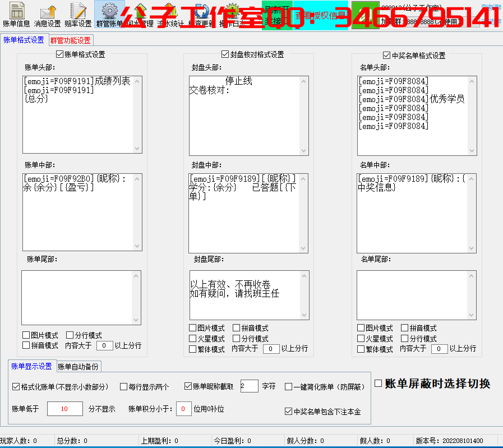
Task: Enable 繁体模式 under 封盘尾部
Action: coord(192,349)
